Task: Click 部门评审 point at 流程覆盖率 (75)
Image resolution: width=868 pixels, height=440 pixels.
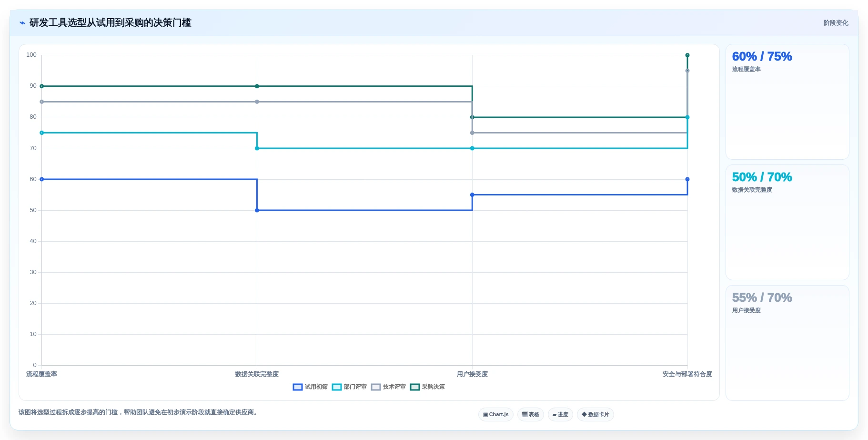Action: coord(42,133)
